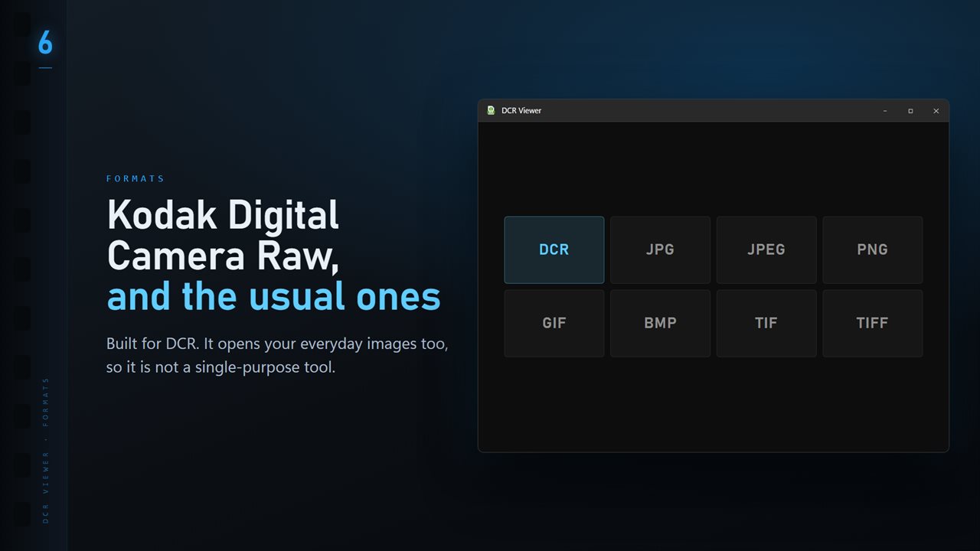The width and height of the screenshot is (980, 551).
Task: Click the "DCR Viewer" window title text
Action: pyautogui.click(x=521, y=111)
